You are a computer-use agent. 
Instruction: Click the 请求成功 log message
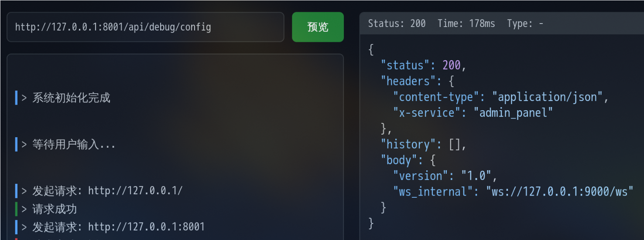(x=46, y=209)
